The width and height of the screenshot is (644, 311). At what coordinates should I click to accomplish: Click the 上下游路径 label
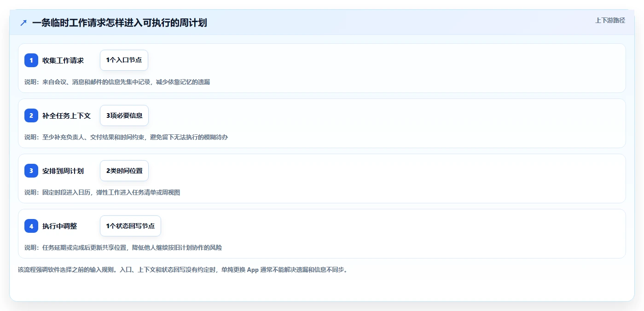pos(610,20)
